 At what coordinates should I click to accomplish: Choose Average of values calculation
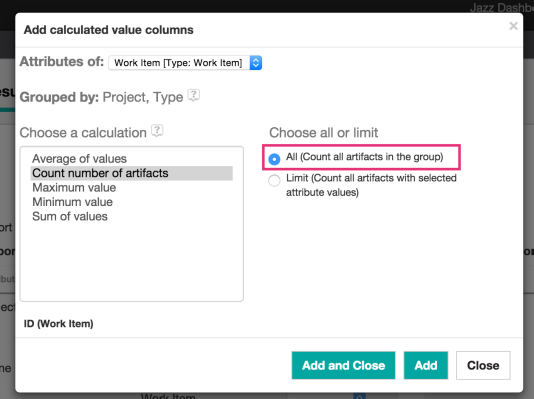tap(79, 159)
